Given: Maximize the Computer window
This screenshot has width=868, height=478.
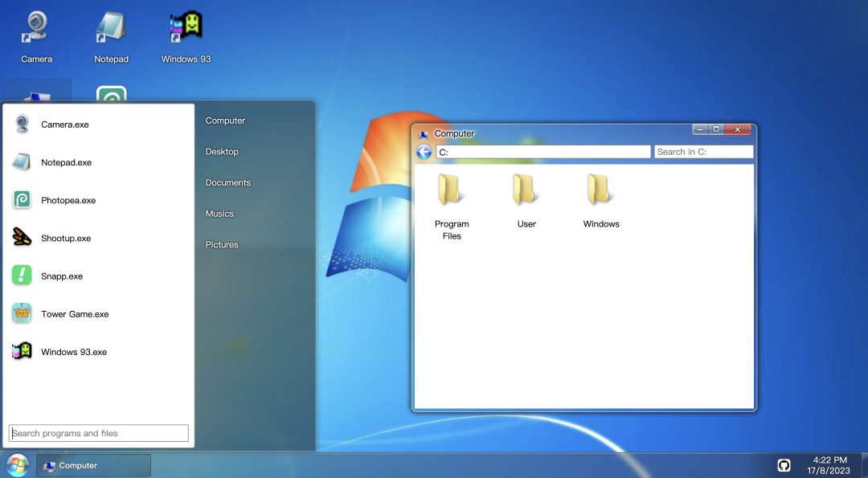Looking at the screenshot, I should click(716, 129).
